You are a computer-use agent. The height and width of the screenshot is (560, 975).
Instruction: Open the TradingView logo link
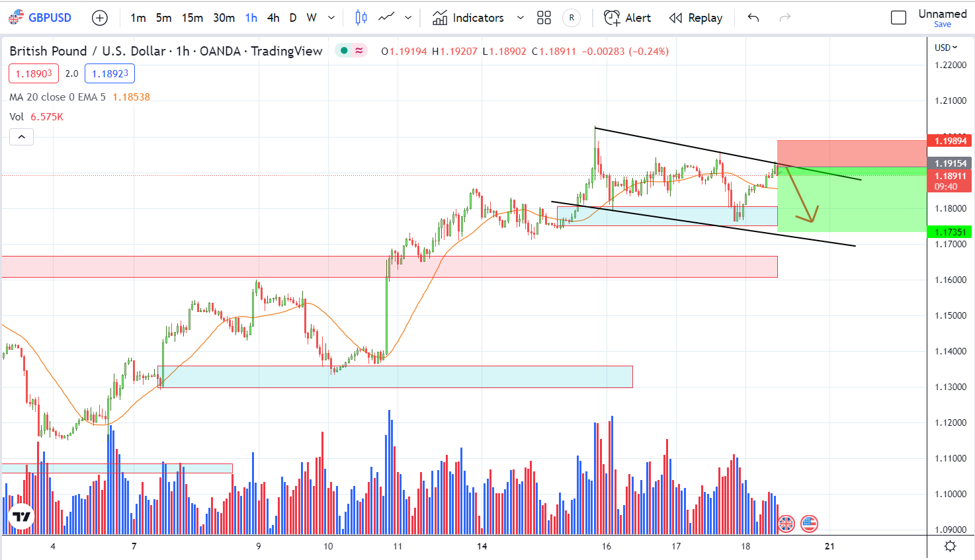point(22,516)
